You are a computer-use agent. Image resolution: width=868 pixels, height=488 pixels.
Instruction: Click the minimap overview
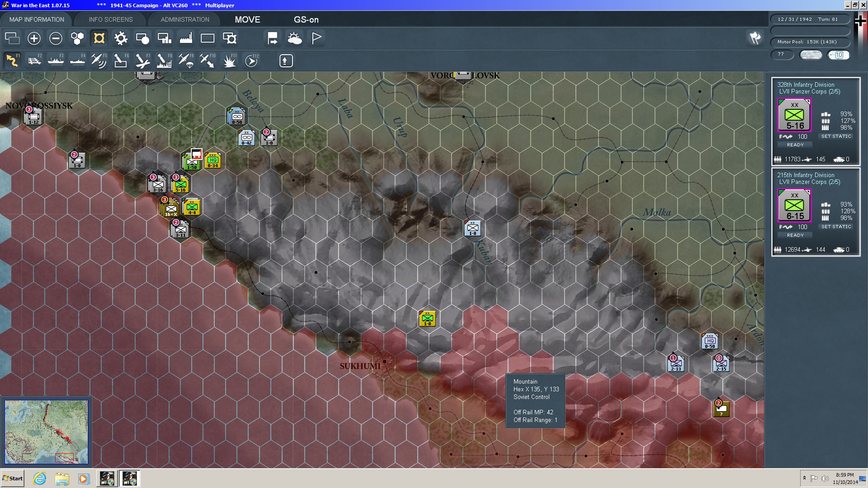[x=46, y=432]
